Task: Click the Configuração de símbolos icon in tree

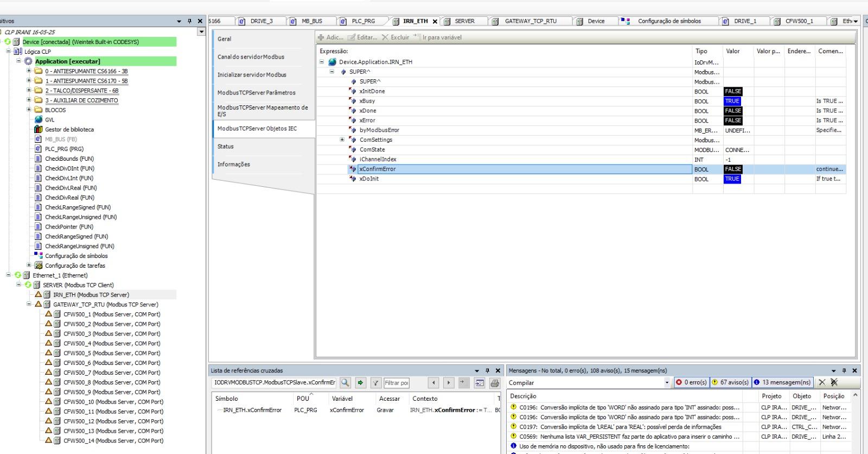Action: point(39,256)
